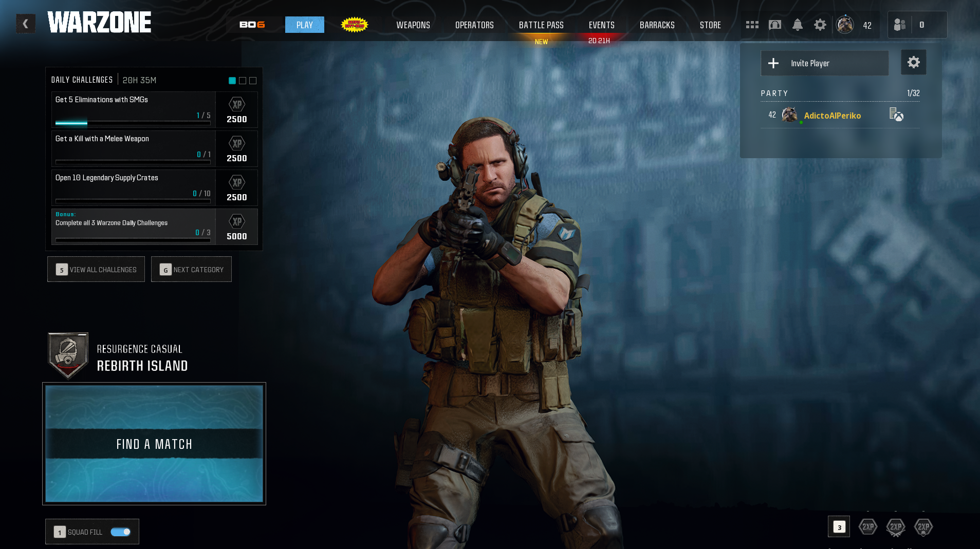Screen dimensions: 980x549
Task: Select the PLAY tab
Action: [x=305, y=25]
